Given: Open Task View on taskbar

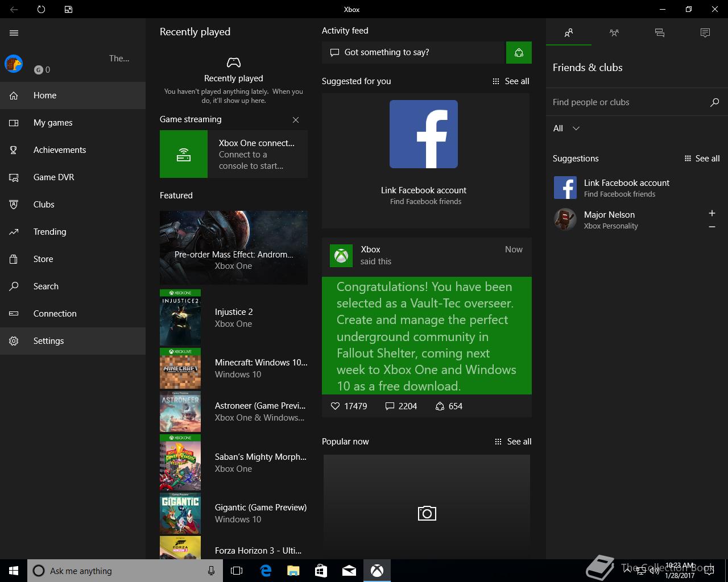Looking at the screenshot, I should tap(237, 571).
